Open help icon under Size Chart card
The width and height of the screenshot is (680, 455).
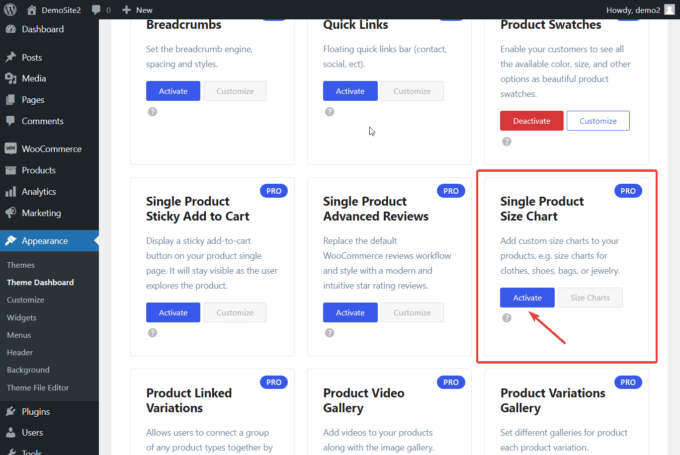(507, 318)
